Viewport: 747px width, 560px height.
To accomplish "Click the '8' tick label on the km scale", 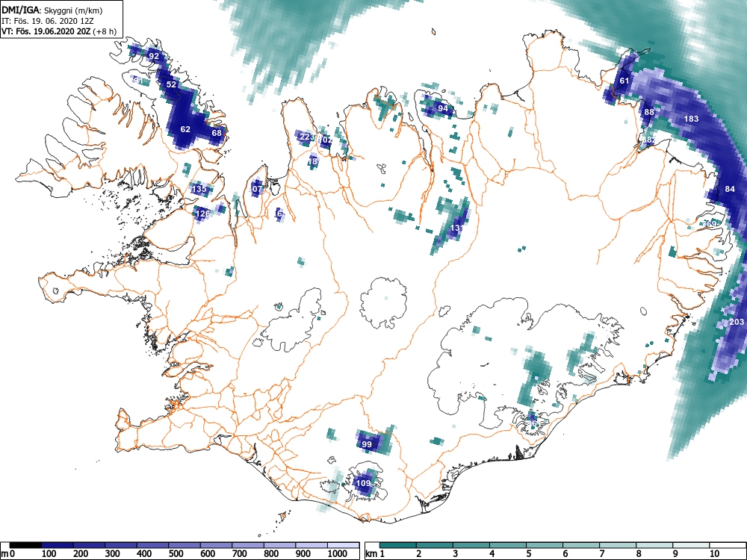I will [x=639, y=554].
